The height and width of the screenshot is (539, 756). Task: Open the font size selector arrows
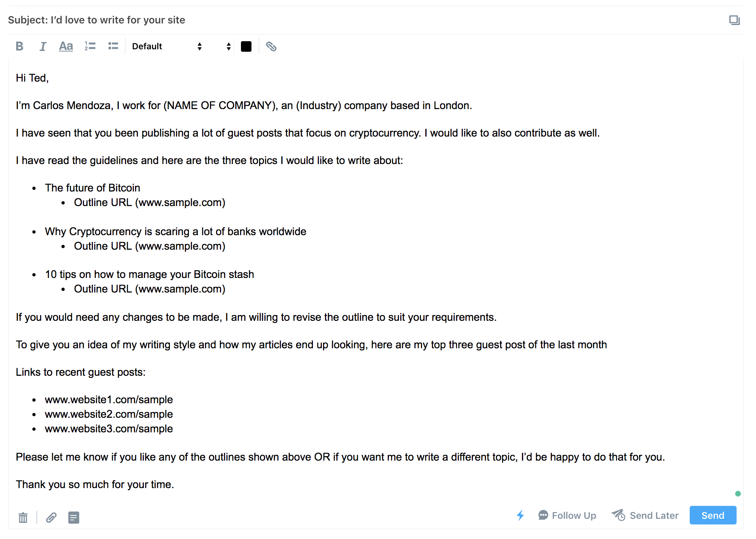click(228, 46)
